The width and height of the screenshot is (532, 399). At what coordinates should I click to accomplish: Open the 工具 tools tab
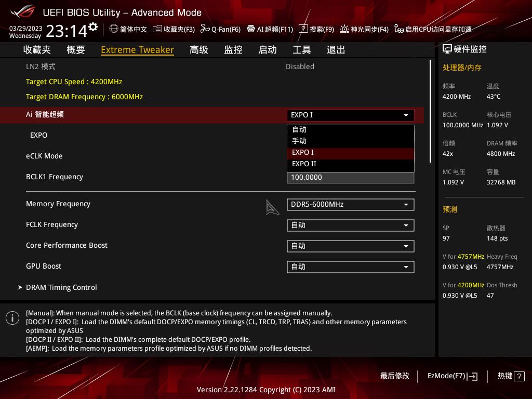pyautogui.click(x=302, y=50)
